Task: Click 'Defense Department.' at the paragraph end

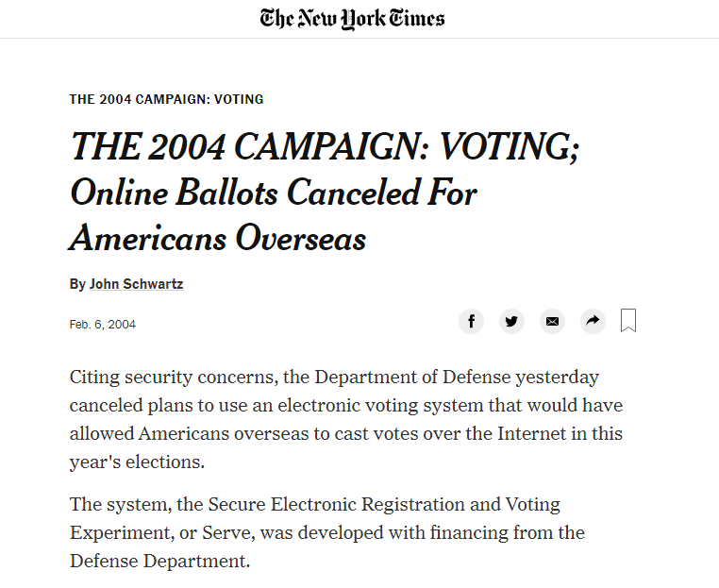Action: pos(159,561)
